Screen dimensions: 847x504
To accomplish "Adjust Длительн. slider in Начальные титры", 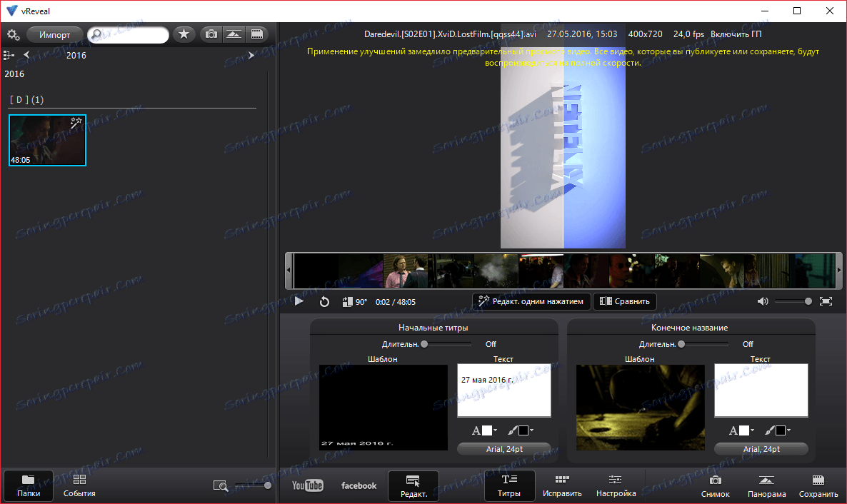I will (x=425, y=344).
